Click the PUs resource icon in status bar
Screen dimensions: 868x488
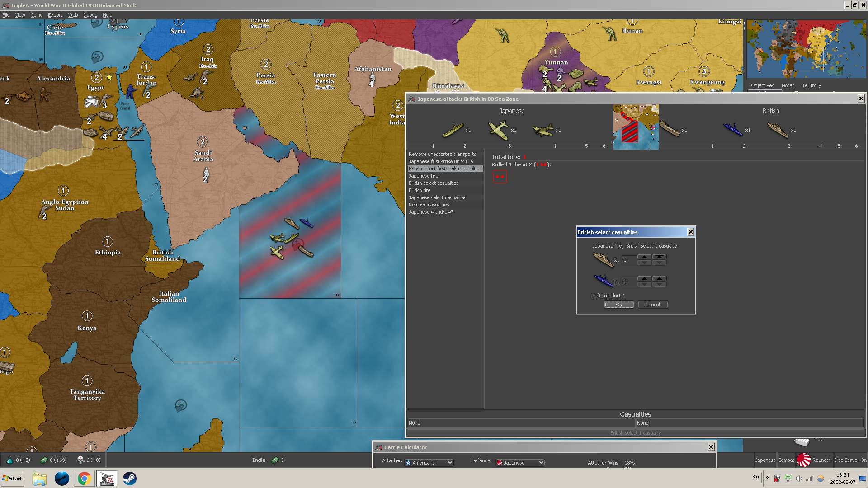coord(44,460)
